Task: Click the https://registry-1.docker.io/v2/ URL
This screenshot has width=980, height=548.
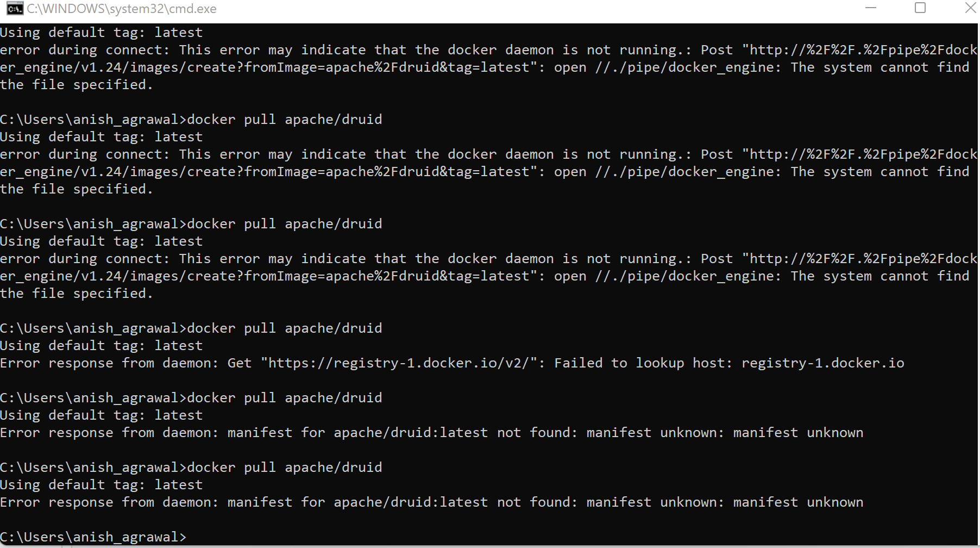Action: [399, 363]
